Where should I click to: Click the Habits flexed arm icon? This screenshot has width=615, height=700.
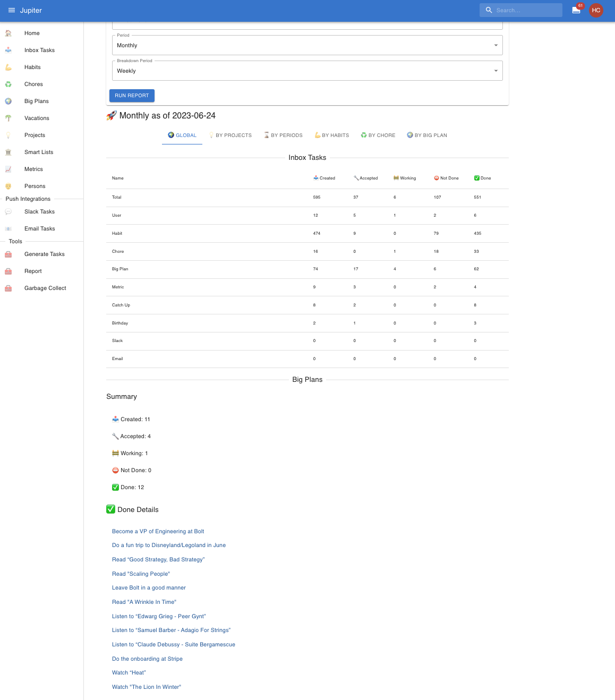click(8, 67)
